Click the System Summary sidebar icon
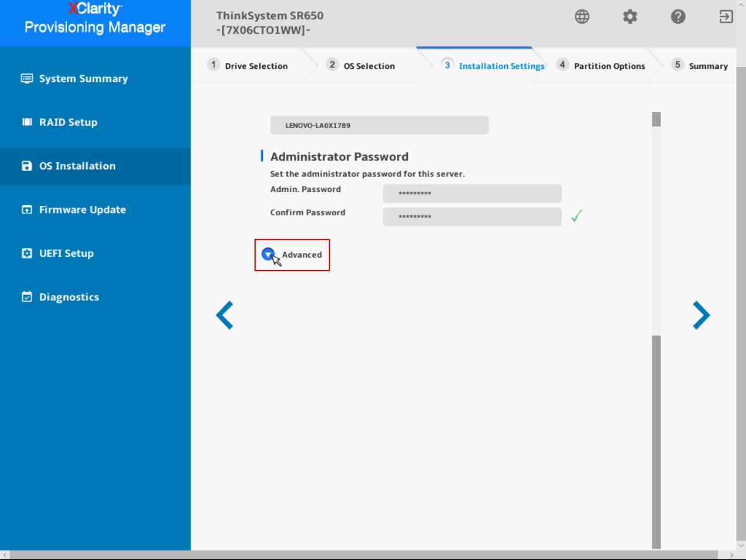Viewport: 746px width, 560px height. click(x=27, y=78)
